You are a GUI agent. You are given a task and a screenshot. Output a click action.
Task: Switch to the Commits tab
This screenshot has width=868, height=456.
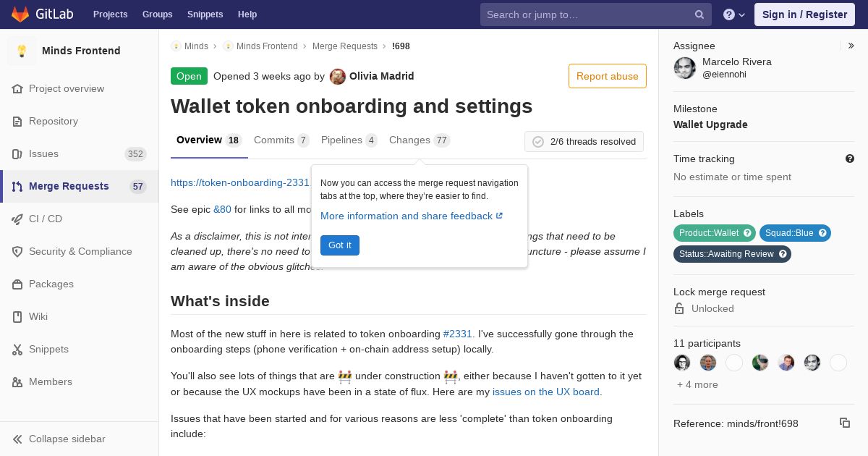click(x=281, y=140)
